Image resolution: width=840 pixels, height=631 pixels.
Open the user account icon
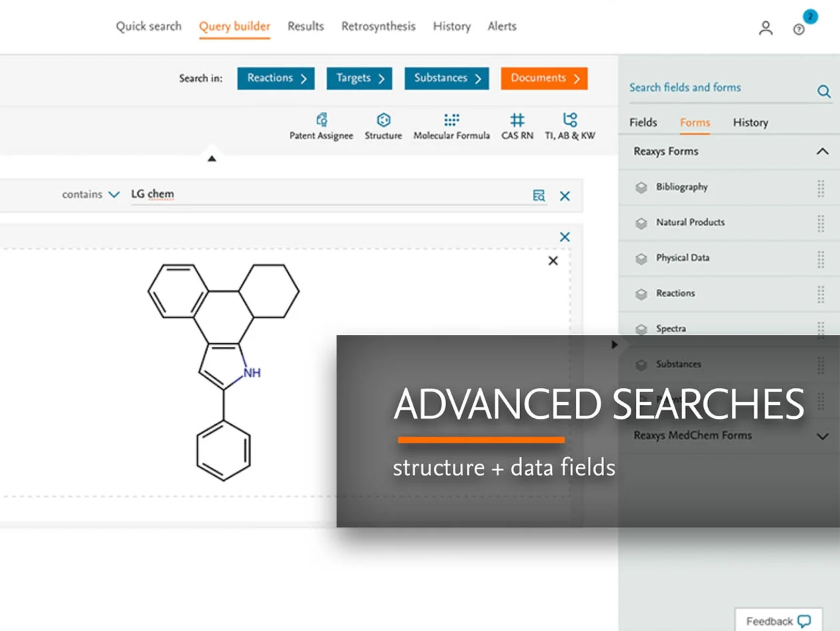click(765, 27)
